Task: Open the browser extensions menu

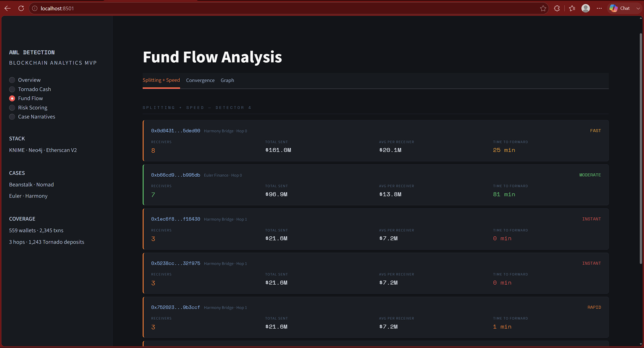Action: pyautogui.click(x=557, y=8)
